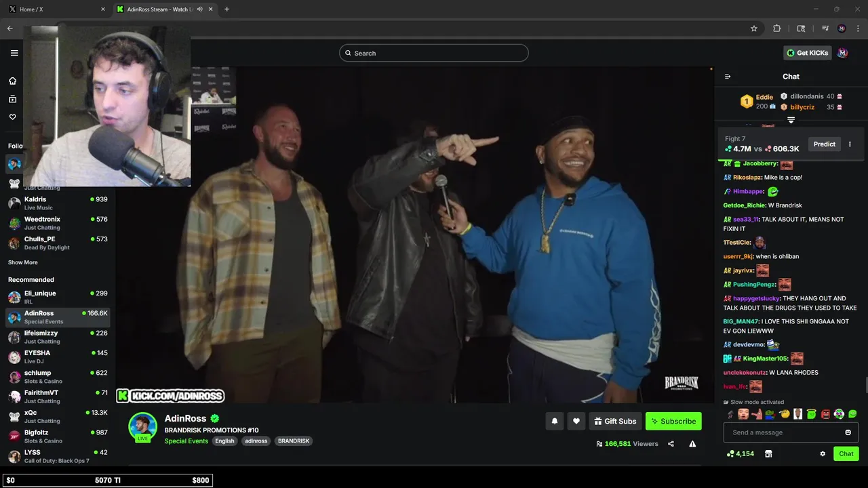
Task: Open the Following heart icon in sidebar
Action: pos(12,117)
